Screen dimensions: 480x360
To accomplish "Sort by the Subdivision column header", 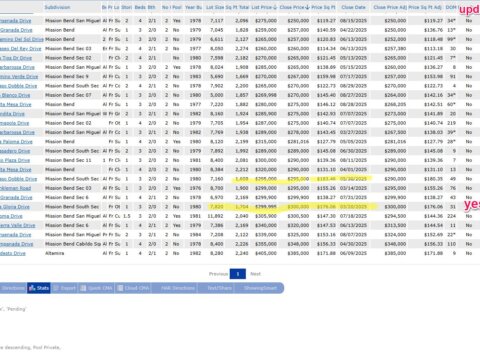I will point(57,7).
